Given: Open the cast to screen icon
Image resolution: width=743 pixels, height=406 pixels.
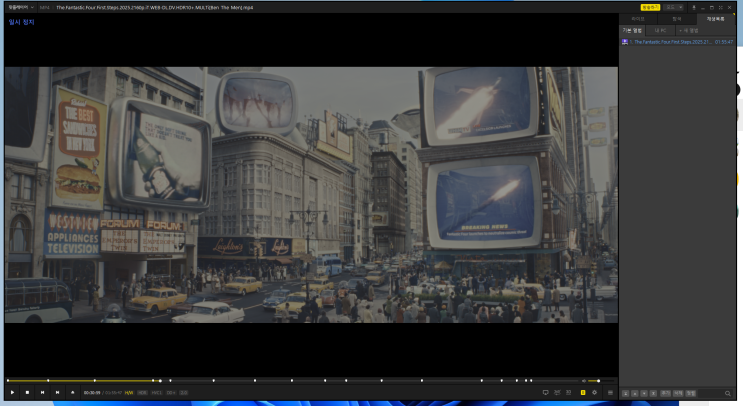Looking at the screenshot, I should [545, 393].
